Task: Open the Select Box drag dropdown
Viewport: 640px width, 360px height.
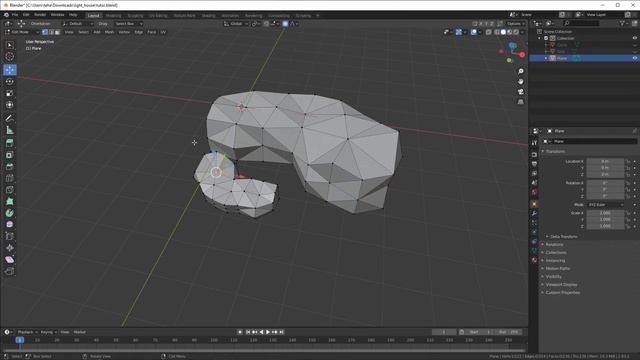Action: [128, 24]
